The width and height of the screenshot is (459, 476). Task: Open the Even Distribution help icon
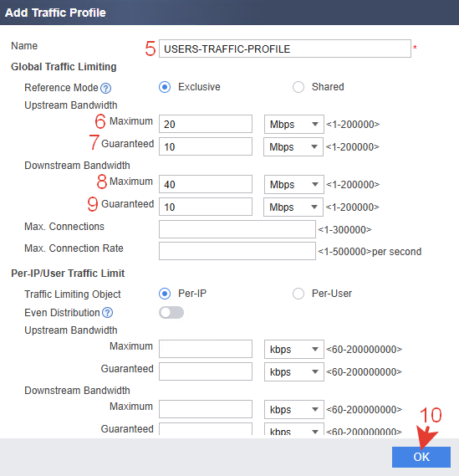click(x=107, y=313)
